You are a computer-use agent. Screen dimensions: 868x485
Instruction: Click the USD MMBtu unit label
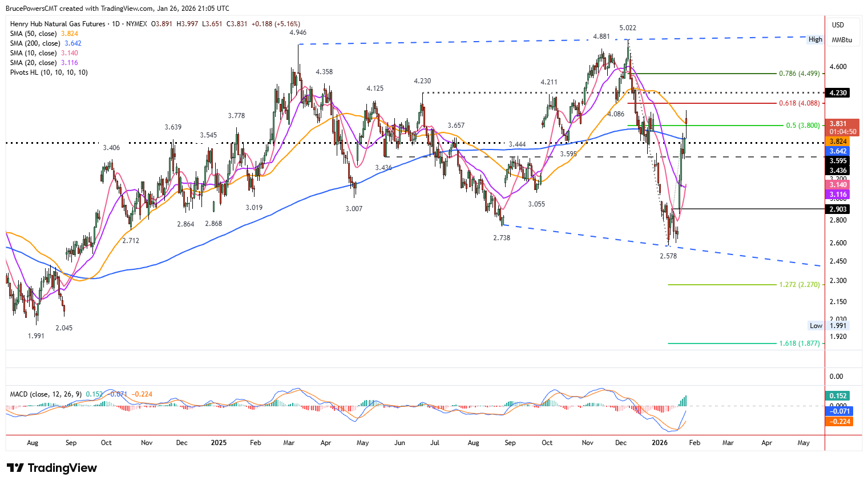[843, 31]
